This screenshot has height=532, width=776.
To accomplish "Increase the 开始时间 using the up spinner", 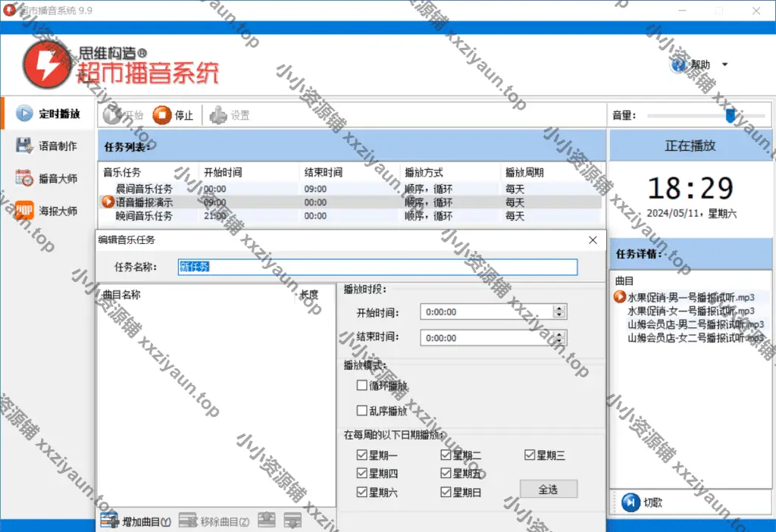I will pyautogui.click(x=559, y=308).
